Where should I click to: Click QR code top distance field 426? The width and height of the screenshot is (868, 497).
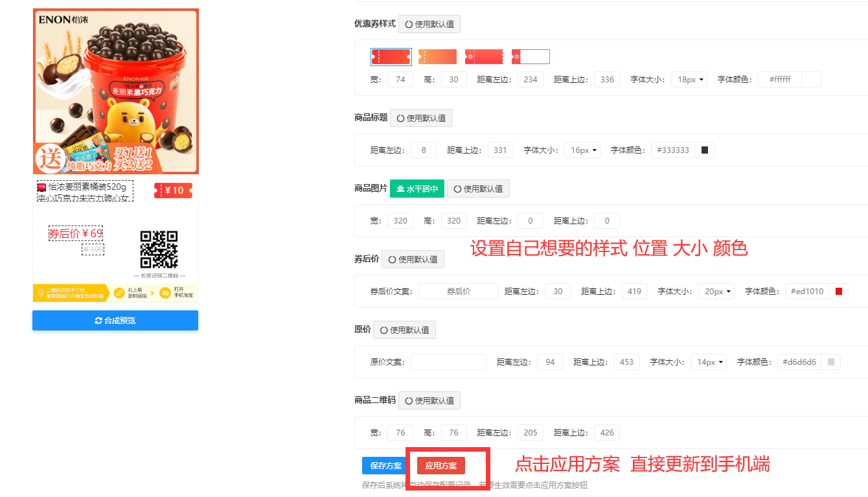[607, 433]
